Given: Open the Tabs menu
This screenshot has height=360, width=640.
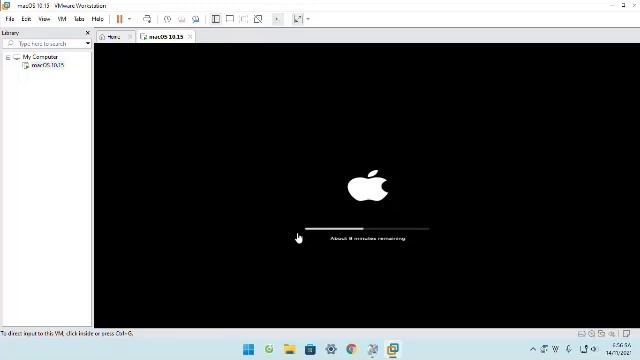Looking at the screenshot, I should pyautogui.click(x=79, y=19).
